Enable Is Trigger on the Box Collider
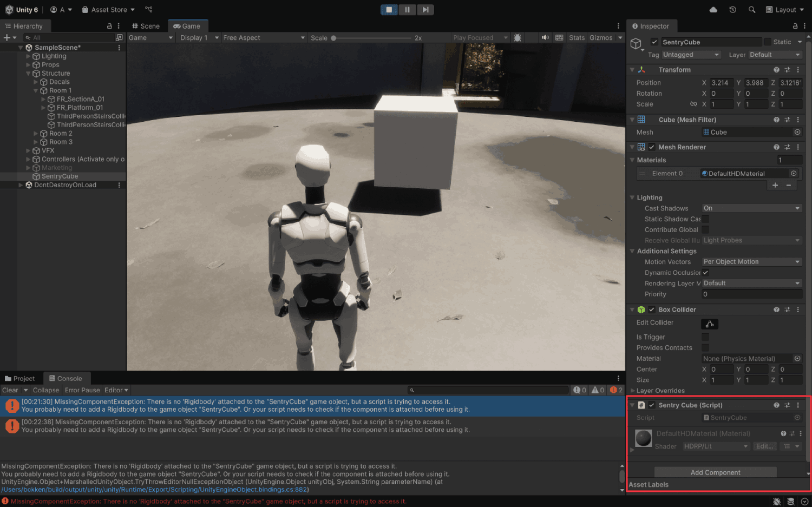 pos(705,337)
